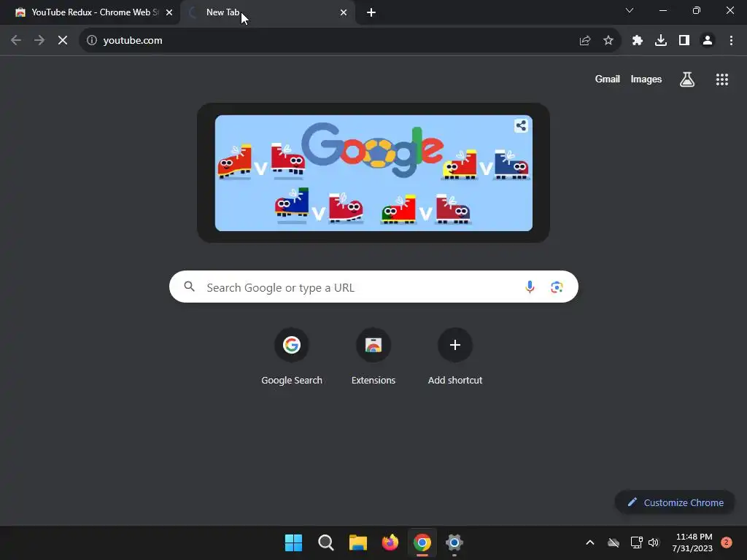Launch File Explorer from the taskbar
Screen dimensions: 747x560
pos(357,542)
